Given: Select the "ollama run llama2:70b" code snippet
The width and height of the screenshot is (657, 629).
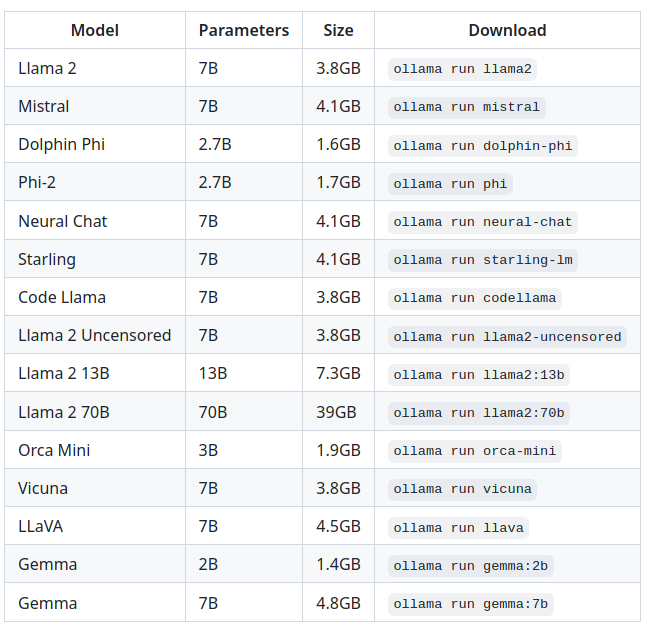Looking at the screenshot, I should pyautogui.click(x=479, y=412).
